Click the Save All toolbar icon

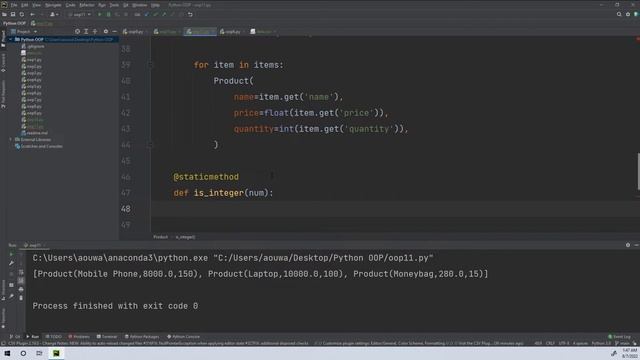point(13,14)
